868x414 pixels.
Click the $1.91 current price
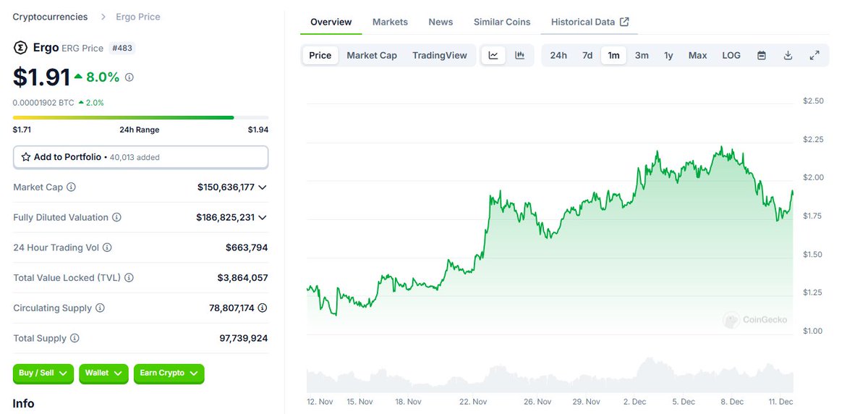click(42, 77)
